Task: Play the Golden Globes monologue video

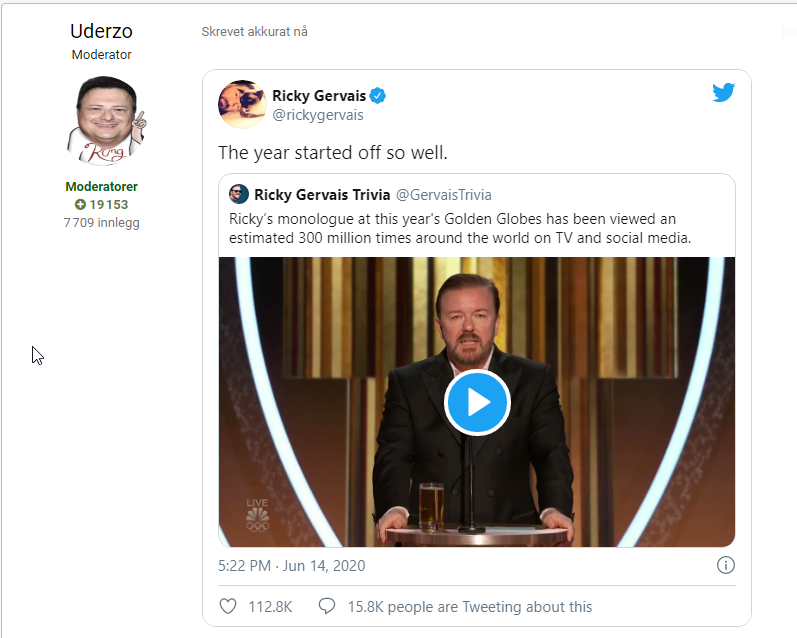Action: pos(477,402)
